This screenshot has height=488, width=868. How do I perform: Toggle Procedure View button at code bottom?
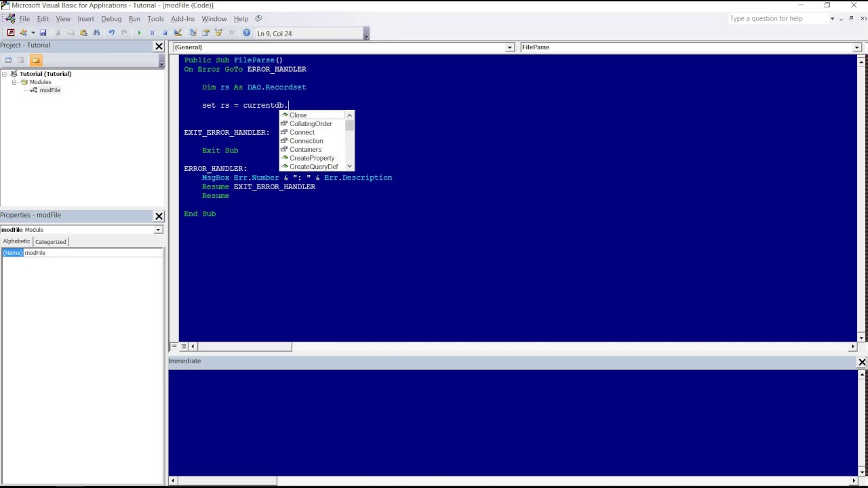point(174,346)
